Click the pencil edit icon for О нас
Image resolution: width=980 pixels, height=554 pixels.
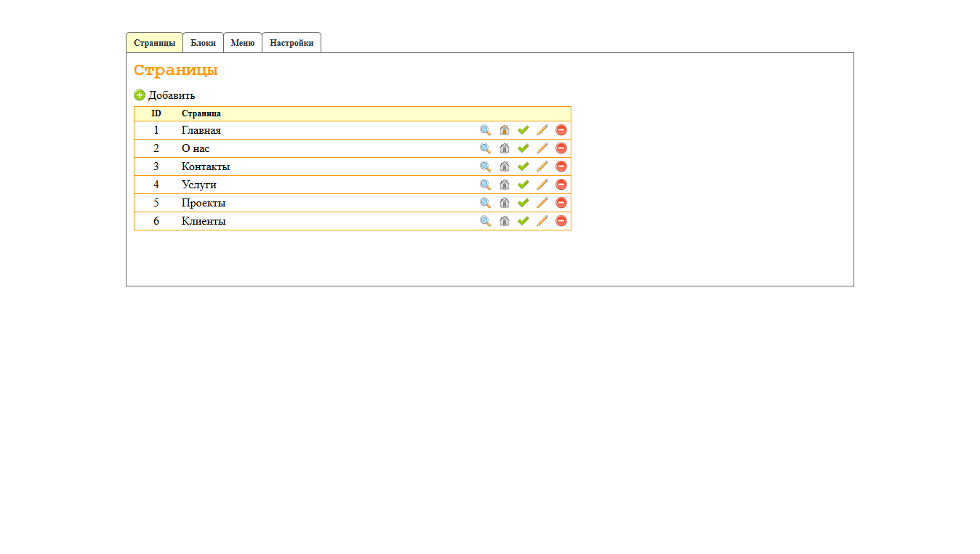pyautogui.click(x=542, y=148)
